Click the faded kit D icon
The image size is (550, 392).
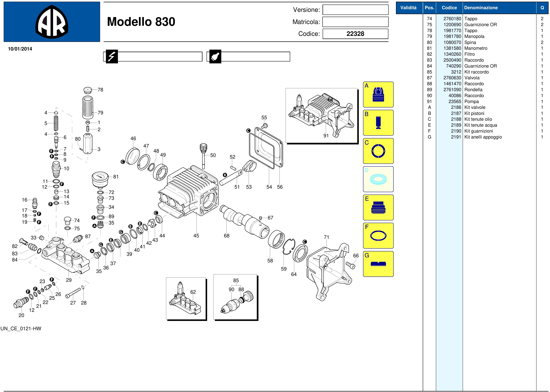point(378,179)
